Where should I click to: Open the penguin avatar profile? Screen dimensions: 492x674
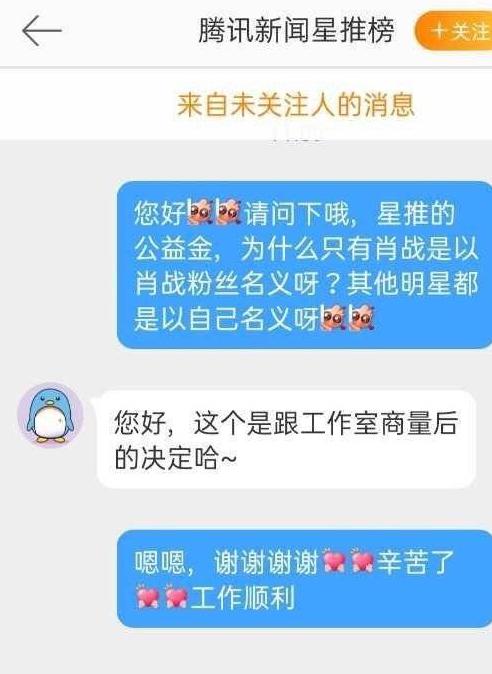point(50,416)
